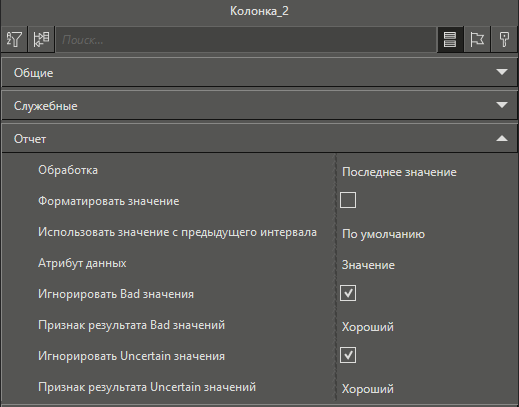Click the key icon in toolbar
Image resolution: width=519 pixels, height=407 pixels.
504,40
